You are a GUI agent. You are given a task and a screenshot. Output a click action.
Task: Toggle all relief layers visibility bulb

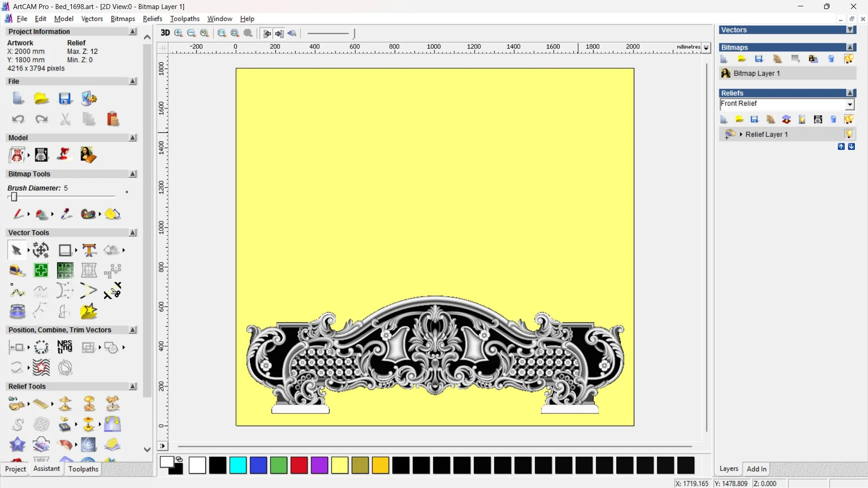pos(849,119)
